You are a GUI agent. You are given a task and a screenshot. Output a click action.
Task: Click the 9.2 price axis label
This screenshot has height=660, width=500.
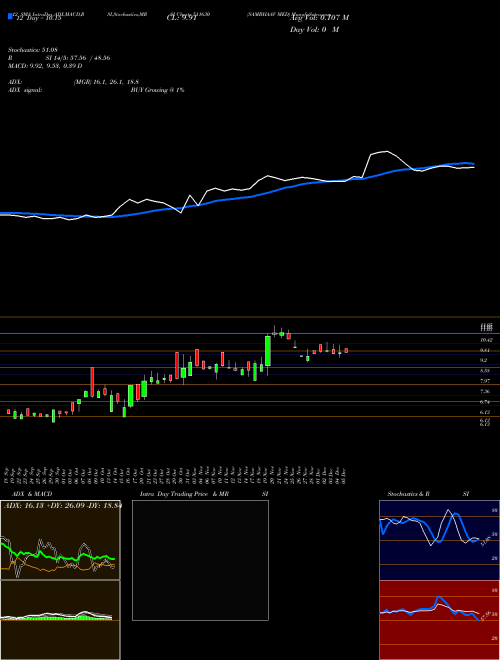[483, 360]
